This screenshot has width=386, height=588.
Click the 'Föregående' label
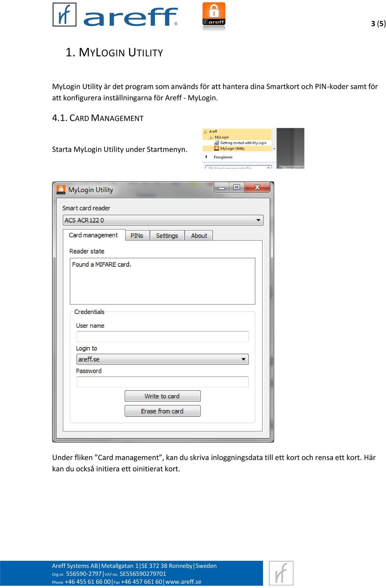pos(223,157)
